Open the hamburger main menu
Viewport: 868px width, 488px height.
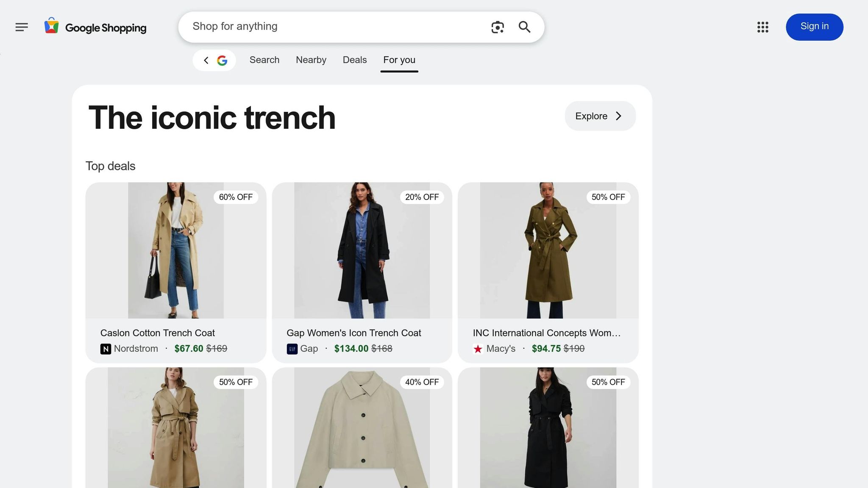pyautogui.click(x=22, y=27)
